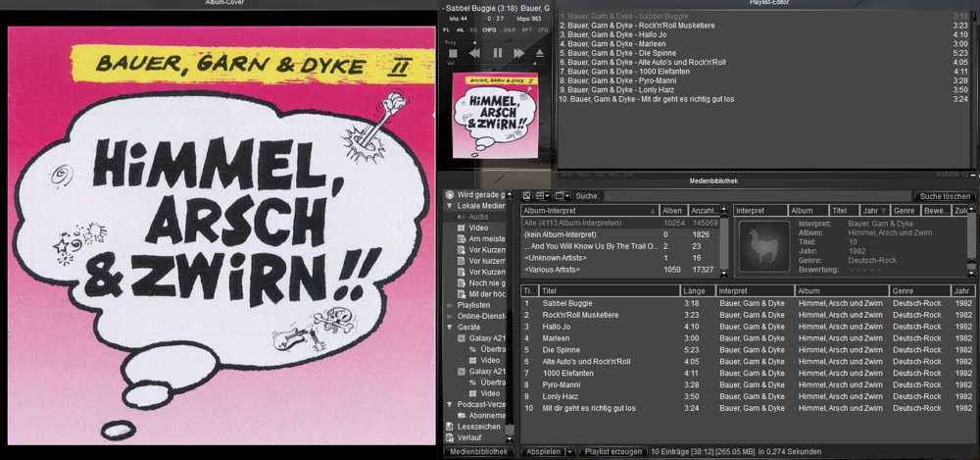
Task: Expand the Playlisten tree node
Action: pos(449,305)
